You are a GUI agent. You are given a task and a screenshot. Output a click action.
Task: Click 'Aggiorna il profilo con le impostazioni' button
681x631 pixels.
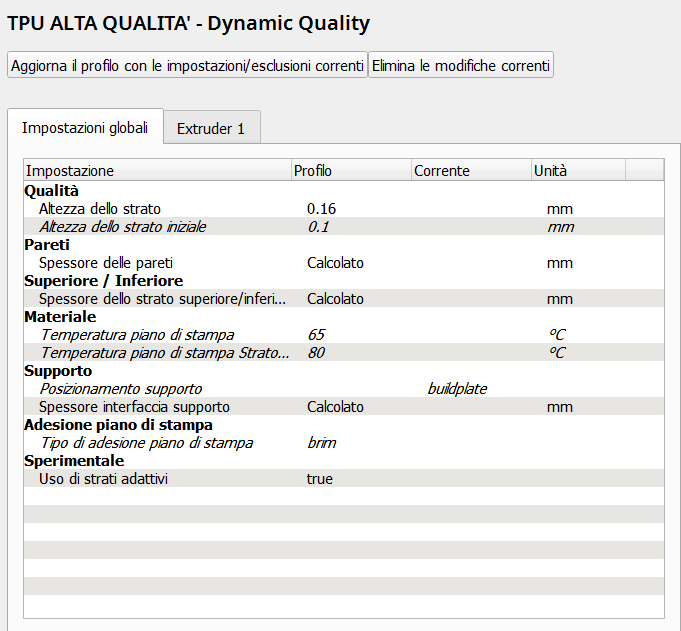pos(187,66)
